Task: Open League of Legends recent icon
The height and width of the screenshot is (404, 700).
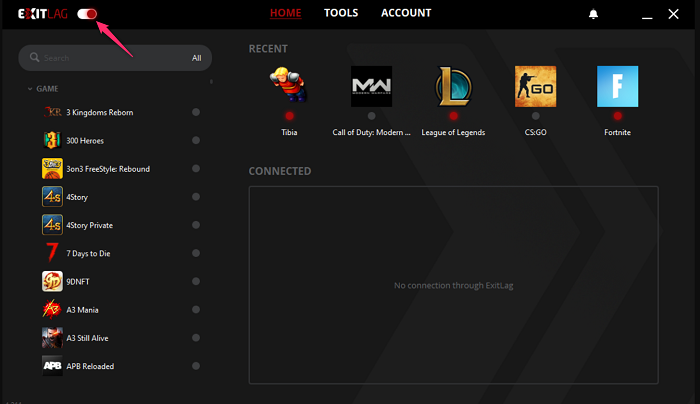Action: click(453, 87)
